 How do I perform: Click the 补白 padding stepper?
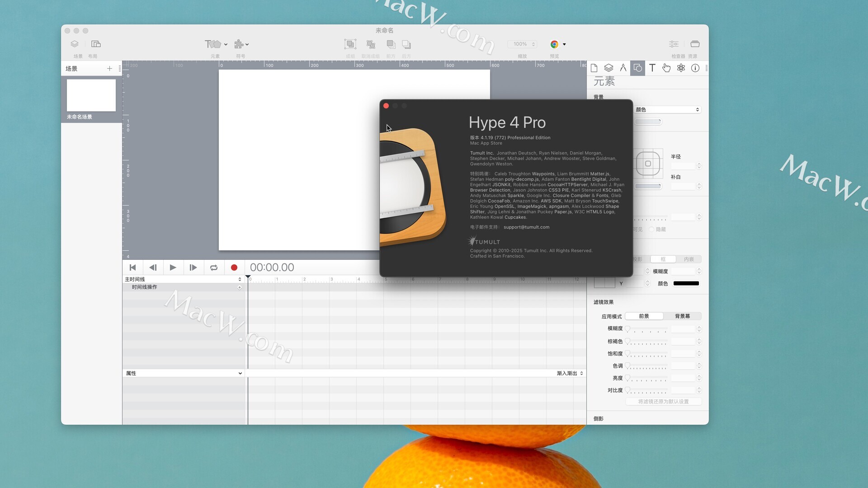tap(699, 186)
